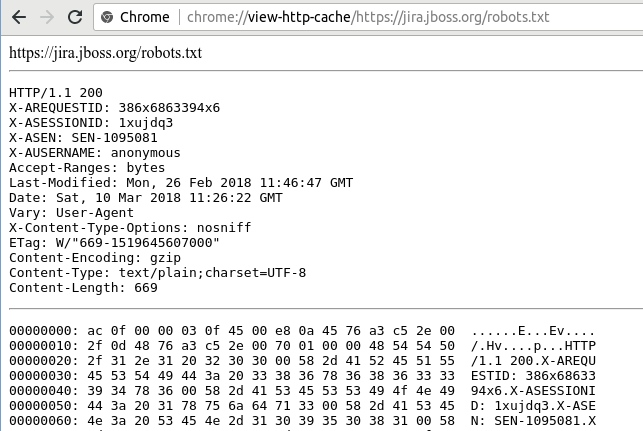643x431 pixels.
Task: Click the Date: Sat, 10 Mar 2018 line
Action: tap(146, 198)
